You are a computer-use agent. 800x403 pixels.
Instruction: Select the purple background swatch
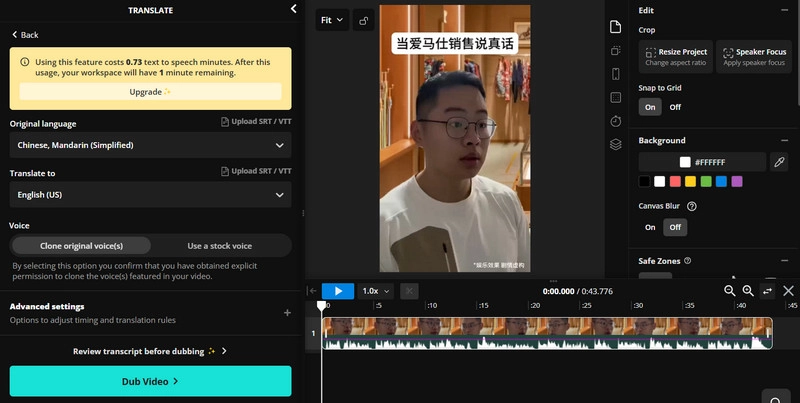(737, 181)
